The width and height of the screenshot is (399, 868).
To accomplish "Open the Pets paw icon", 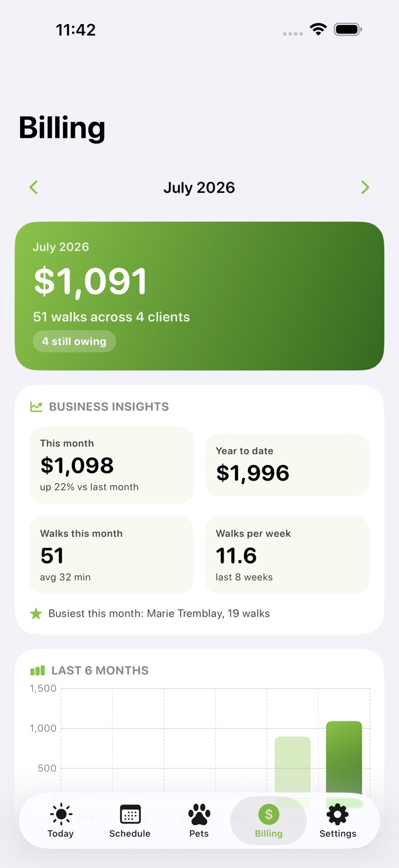I will [199, 815].
